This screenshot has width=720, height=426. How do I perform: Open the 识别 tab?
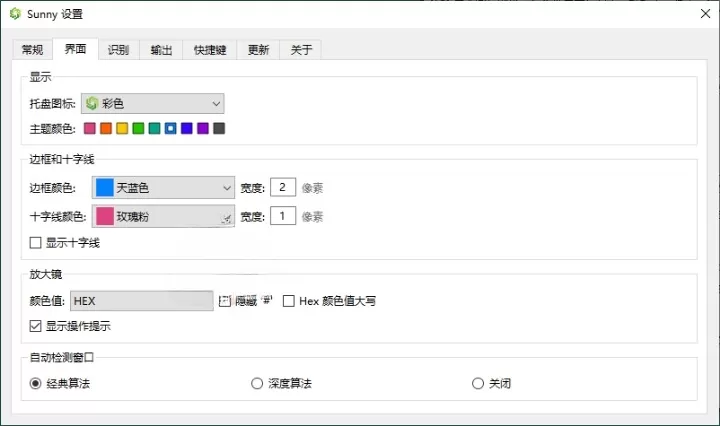118,50
